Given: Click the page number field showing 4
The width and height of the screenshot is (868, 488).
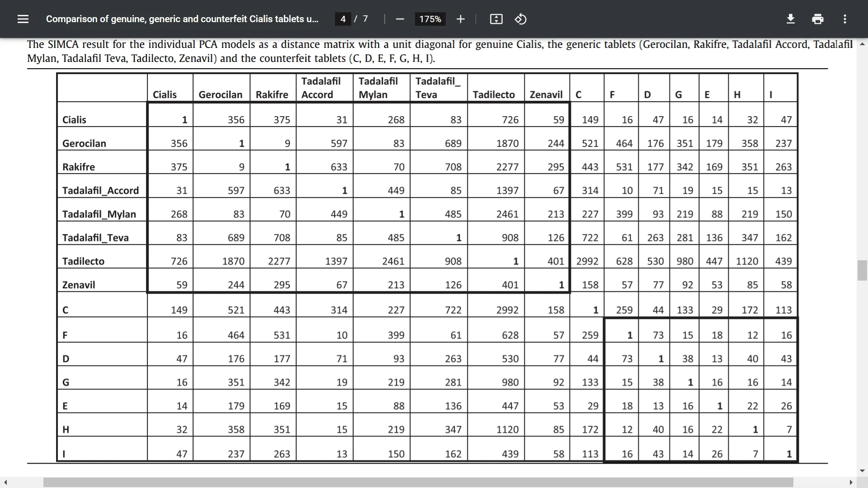Looking at the screenshot, I should 343,19.
